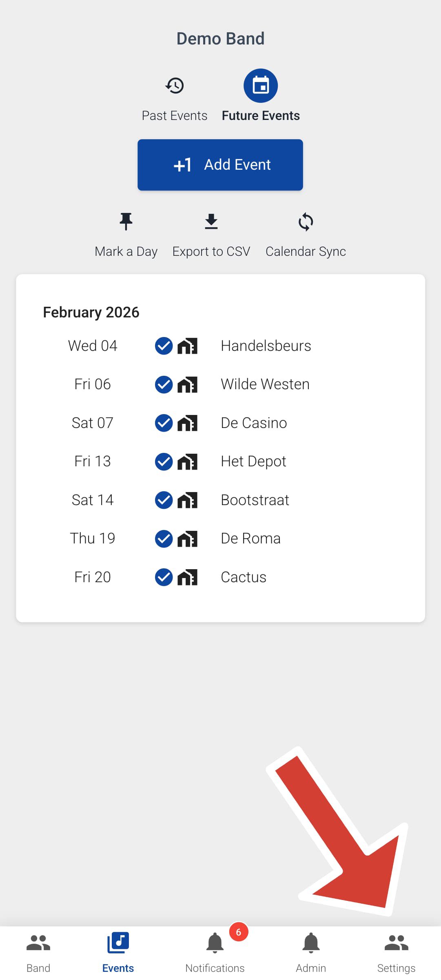
Task: Click the venue building icon for Handelsbeurs
Action: (x=188, y=346)
